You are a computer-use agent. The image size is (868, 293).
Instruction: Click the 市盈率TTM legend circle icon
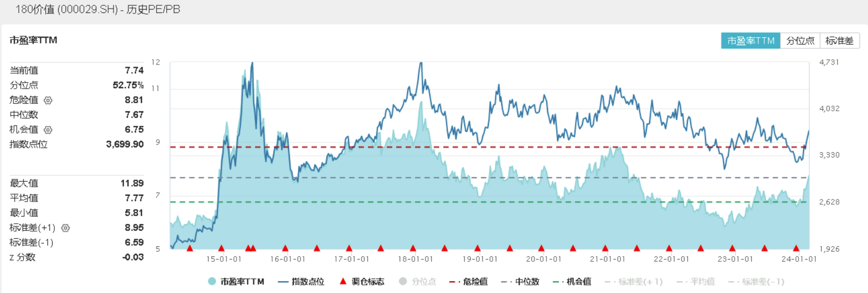[212, 281]
